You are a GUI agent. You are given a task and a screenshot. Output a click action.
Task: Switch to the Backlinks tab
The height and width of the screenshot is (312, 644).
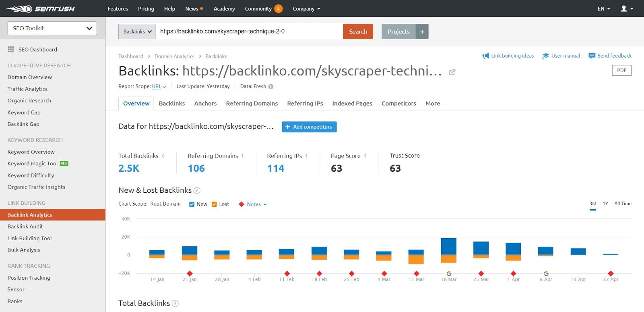[x=172, y=104]
